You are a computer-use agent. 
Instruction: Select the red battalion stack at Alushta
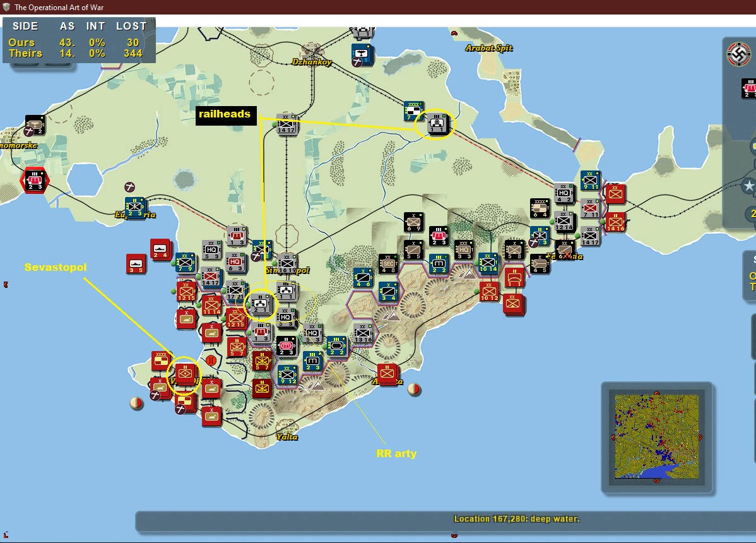pos(387,374)
